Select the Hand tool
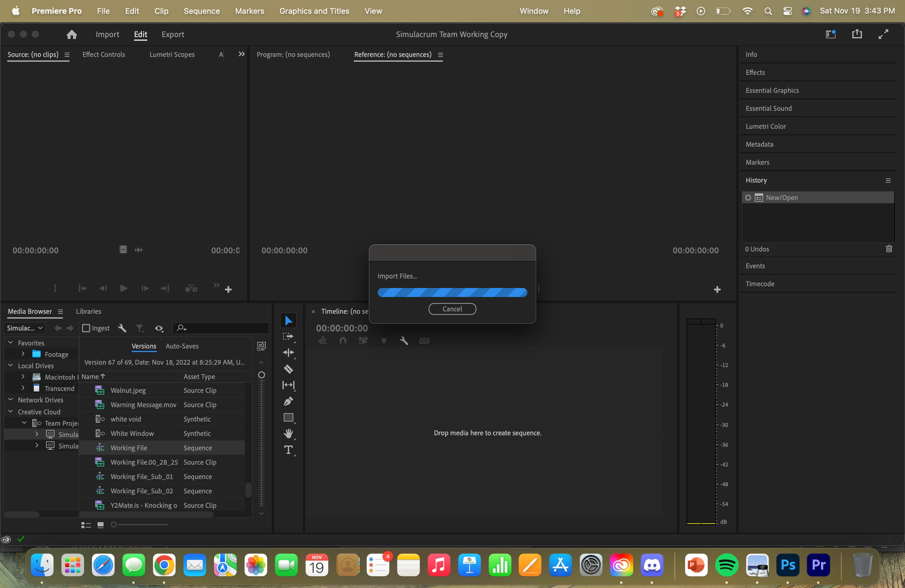 coord(288,434)
